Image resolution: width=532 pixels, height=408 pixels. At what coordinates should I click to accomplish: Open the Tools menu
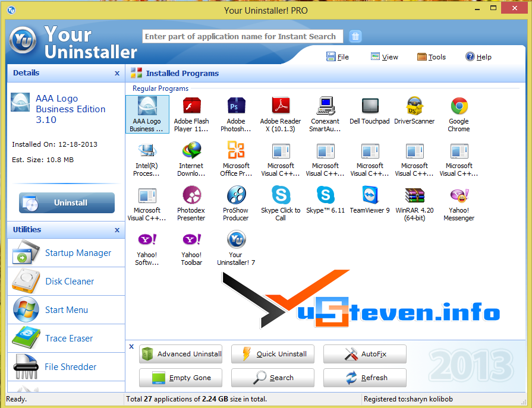(x=432, y=56)
